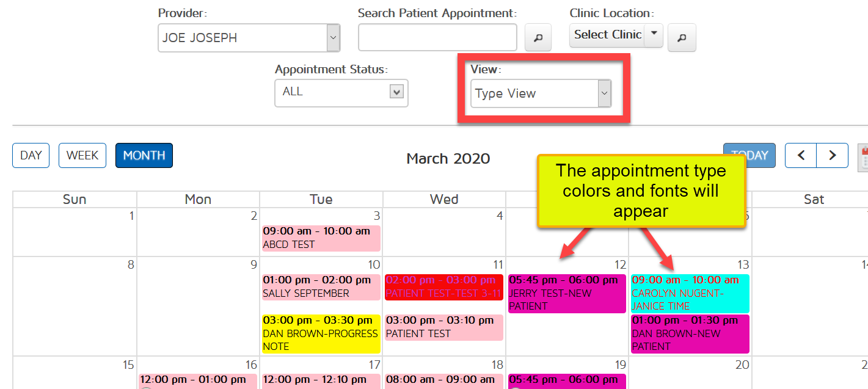
Task: Go to the next month arrow
Action: click(832, 156)
